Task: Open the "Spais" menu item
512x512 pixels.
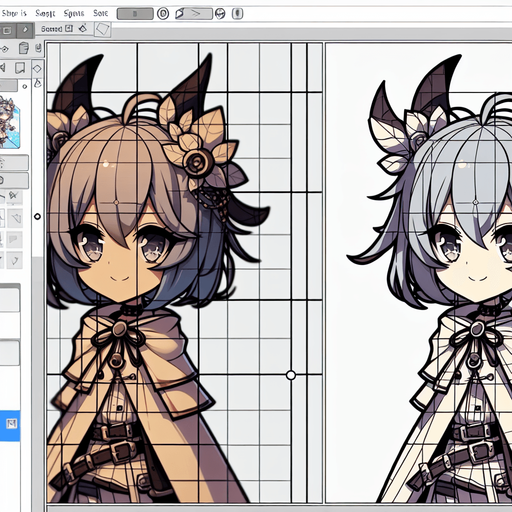Action: point(74,13)
